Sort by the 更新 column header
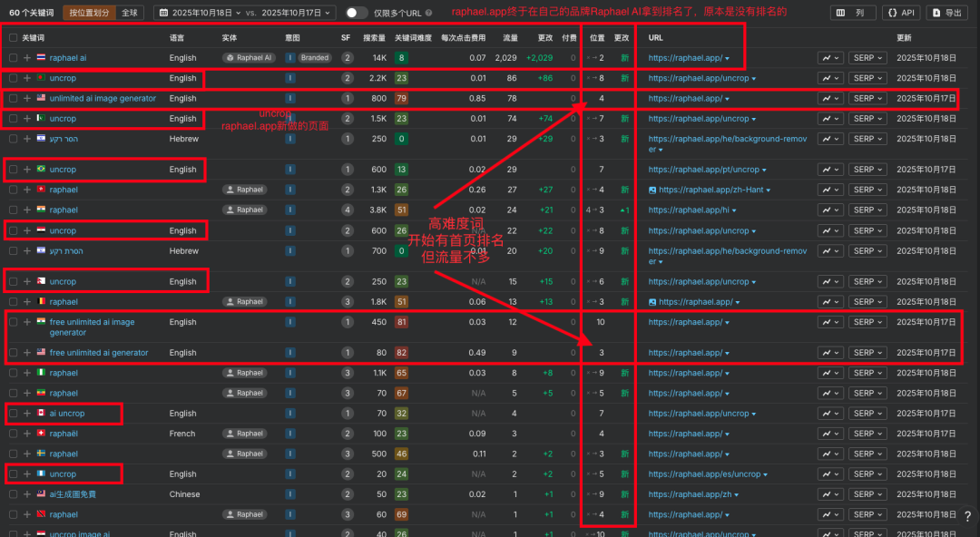The width and height of the screenshot is (980, 537). pos(905,37)
